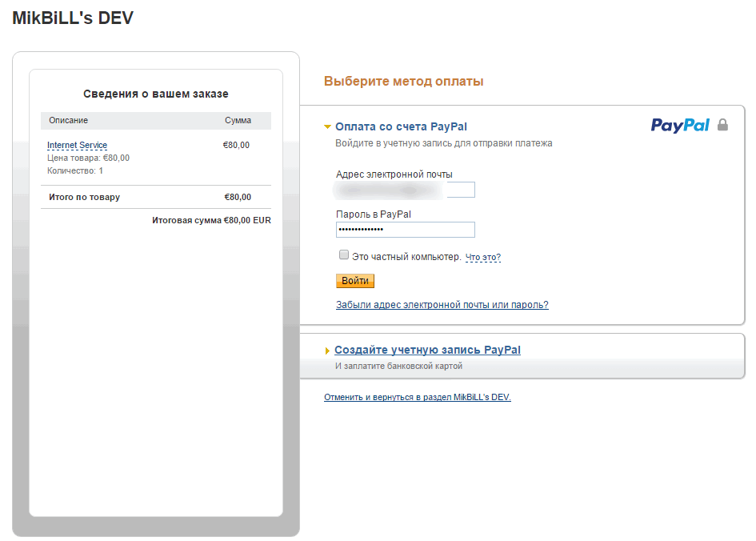Click the 'Internet Service' item name
The image size is (756, 541).
77,146
